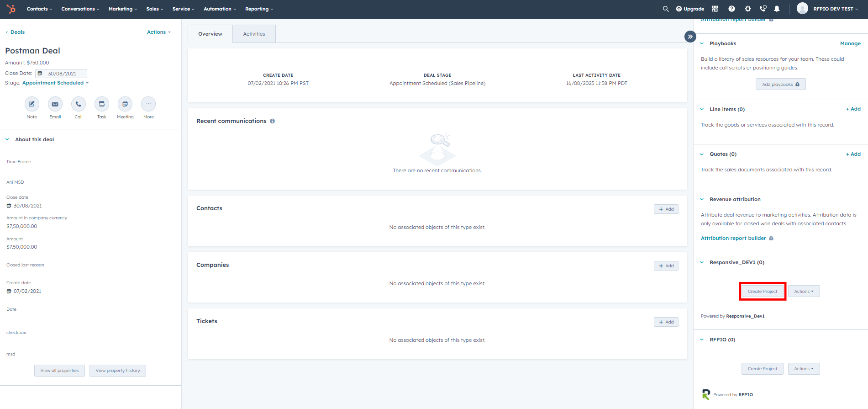
Task: Click the Time Frame property field
Action: (19, 162)
